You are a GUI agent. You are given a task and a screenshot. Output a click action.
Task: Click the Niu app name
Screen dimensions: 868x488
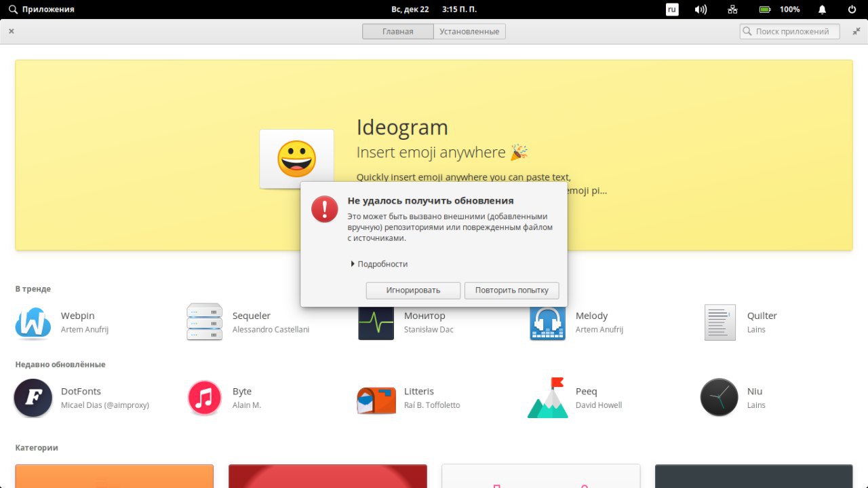pos(755,392)
